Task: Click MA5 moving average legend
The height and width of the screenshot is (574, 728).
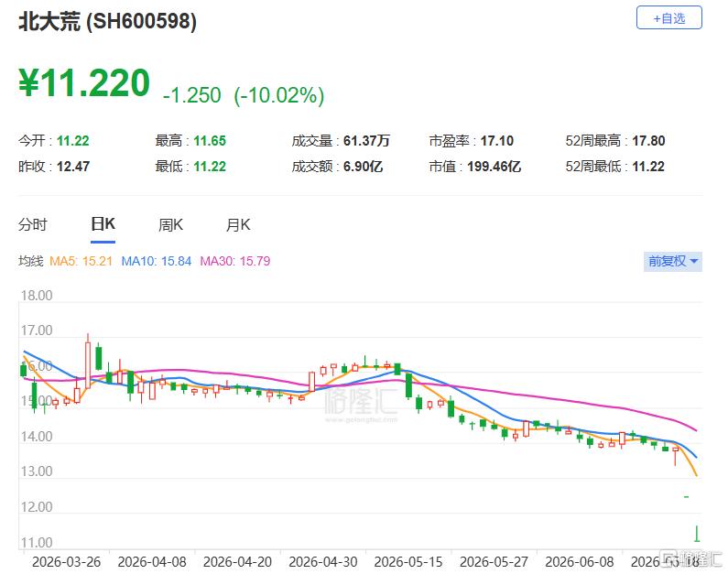Action: [x=81, y=261]
